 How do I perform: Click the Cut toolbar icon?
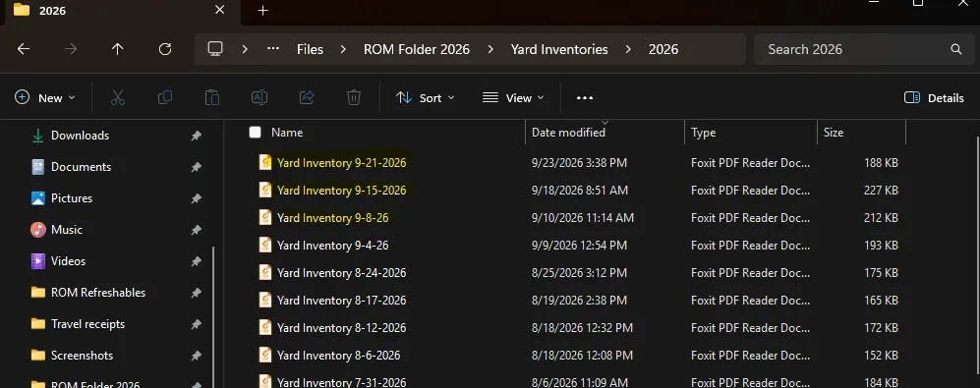[118, 97]
